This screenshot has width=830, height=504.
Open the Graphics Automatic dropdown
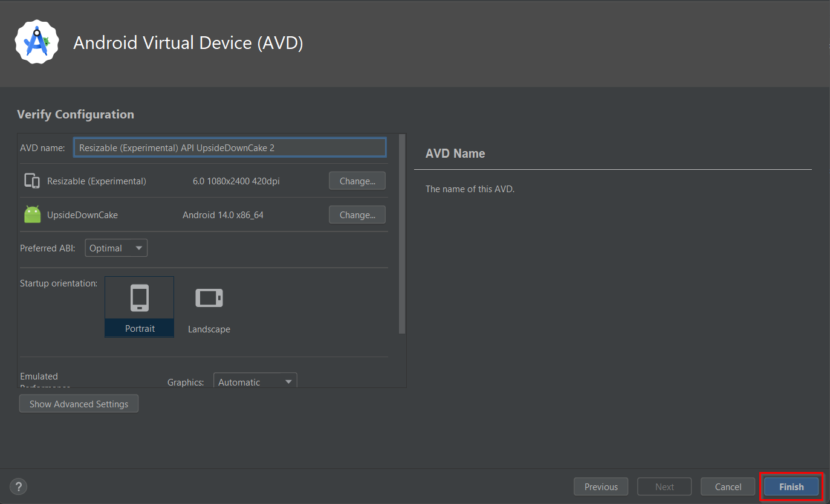coord(255,381)
